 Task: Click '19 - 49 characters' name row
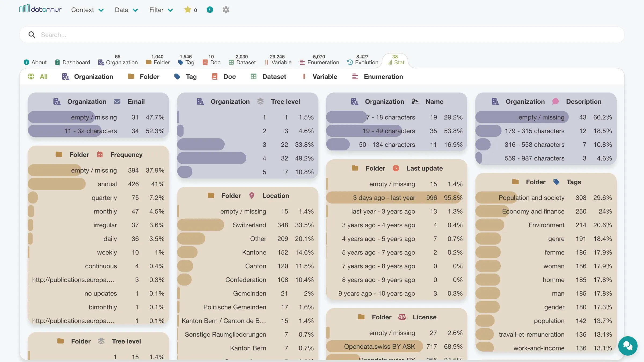pyautogui.click(x=397, y=131)
